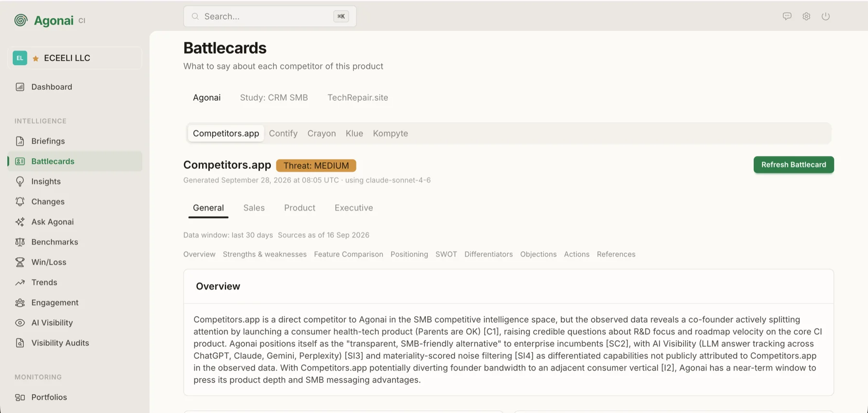Select the TechRepair.site product tab
The height and width of the screenshot is (413, 868).
coord(358,97)
